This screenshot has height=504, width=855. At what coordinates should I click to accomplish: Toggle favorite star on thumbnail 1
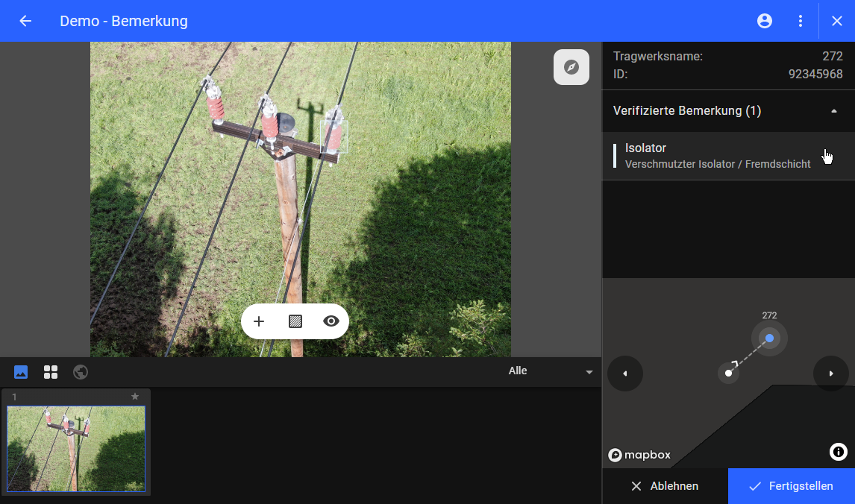click(x=135, y=397)
